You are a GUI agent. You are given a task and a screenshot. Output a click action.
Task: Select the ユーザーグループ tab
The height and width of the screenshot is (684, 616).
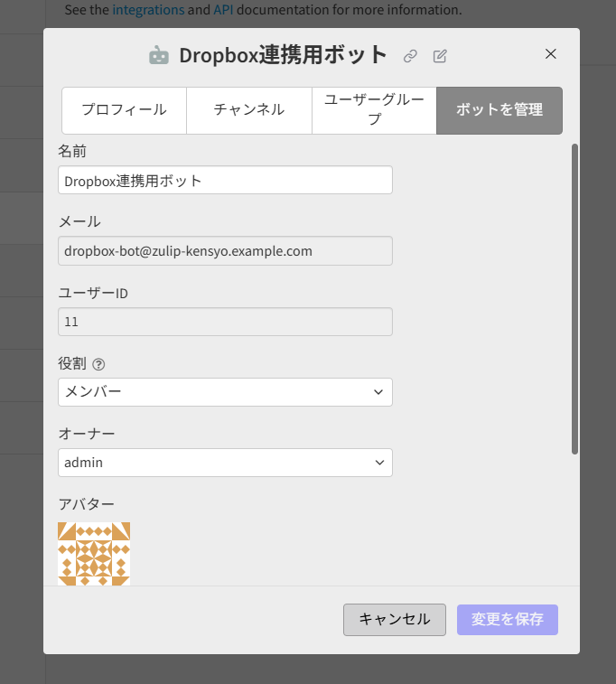coord(374,110)
